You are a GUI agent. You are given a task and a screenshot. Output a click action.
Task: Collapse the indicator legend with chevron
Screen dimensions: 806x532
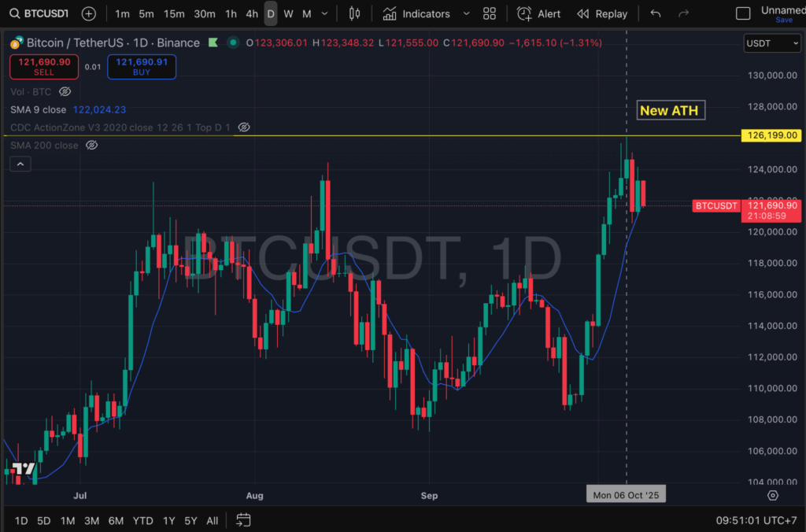tap(20, 164)
